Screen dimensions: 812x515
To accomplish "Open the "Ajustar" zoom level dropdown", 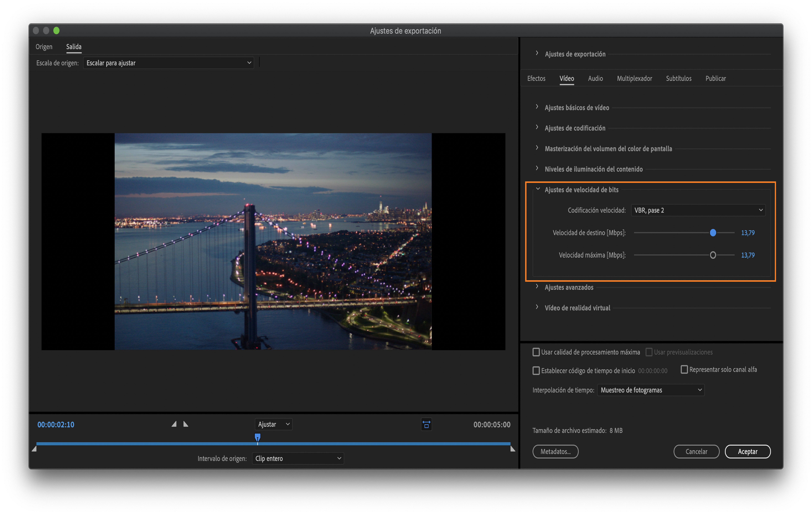I will coord(273,424).
